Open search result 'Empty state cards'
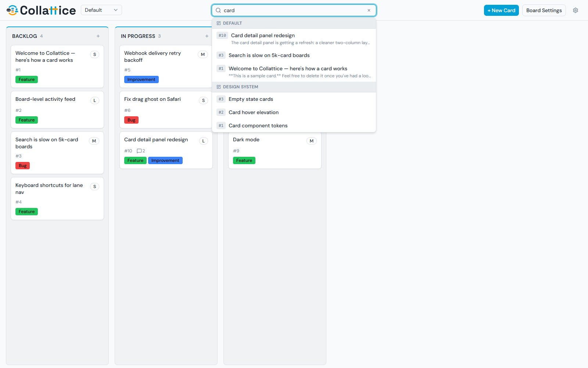Image resolution: width=588 pixels, height=368 pixels. [x=294, y=99]
